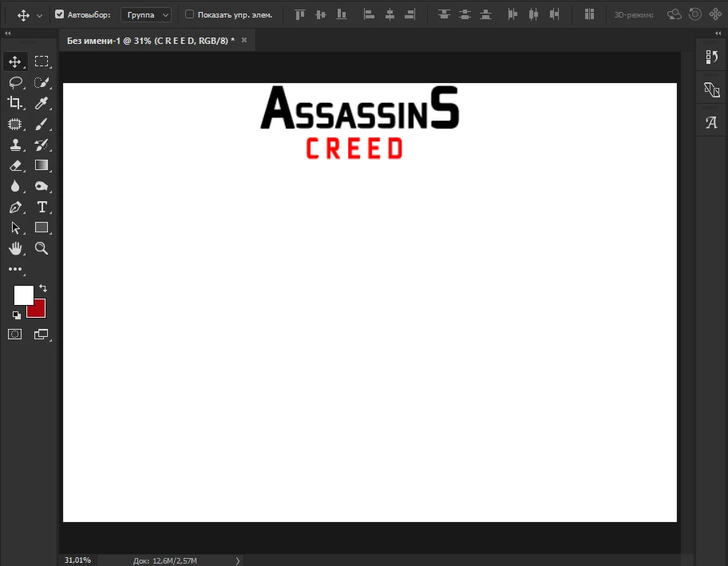Enable Показать упр. элем. option

pos(188,14)
